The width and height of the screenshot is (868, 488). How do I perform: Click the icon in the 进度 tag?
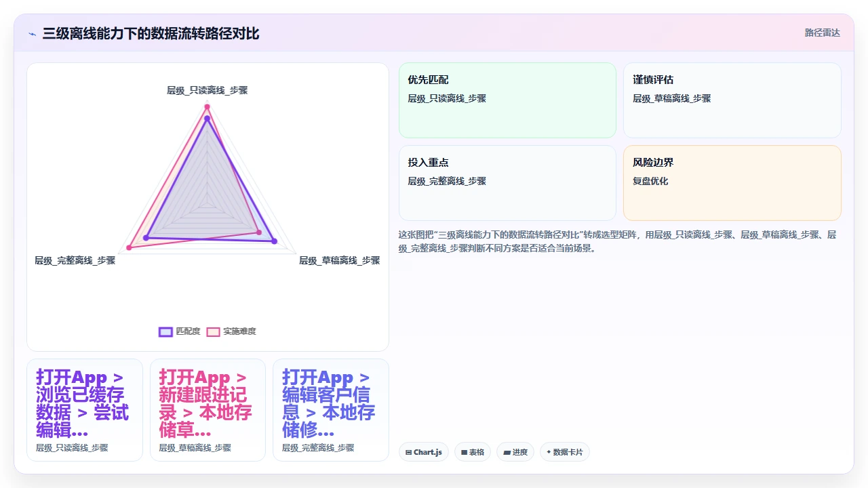pyautogui.click(x=507, y=452)
